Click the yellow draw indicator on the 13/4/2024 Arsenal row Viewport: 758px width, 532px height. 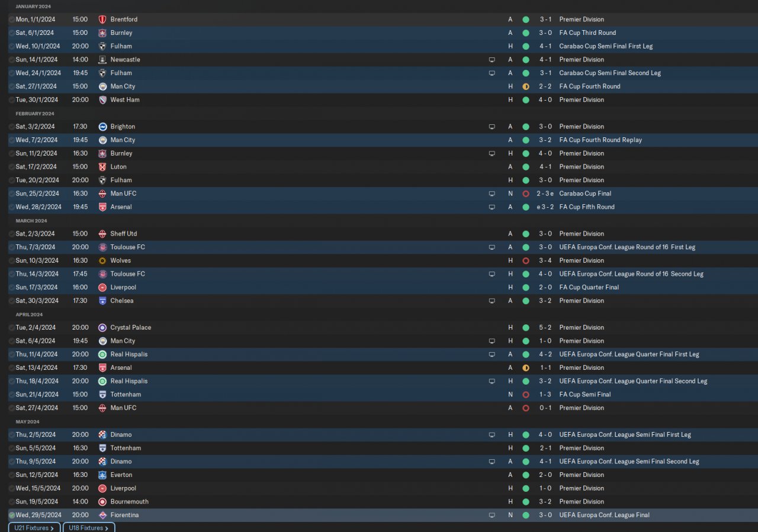coord(526,368)
